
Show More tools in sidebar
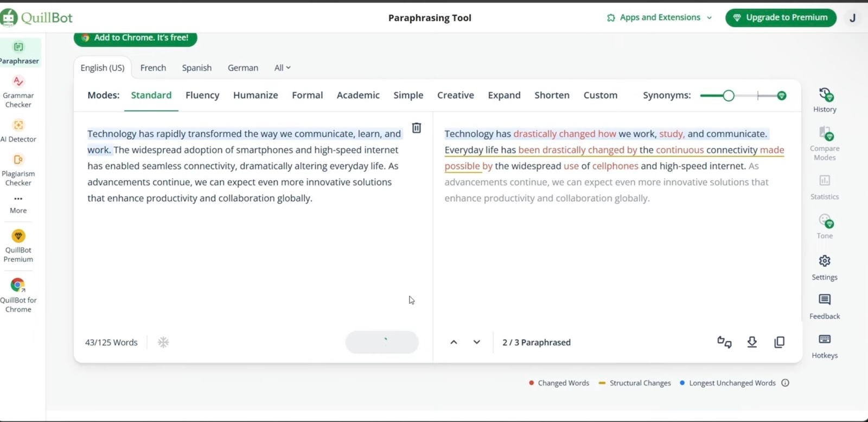coord(18,204)
